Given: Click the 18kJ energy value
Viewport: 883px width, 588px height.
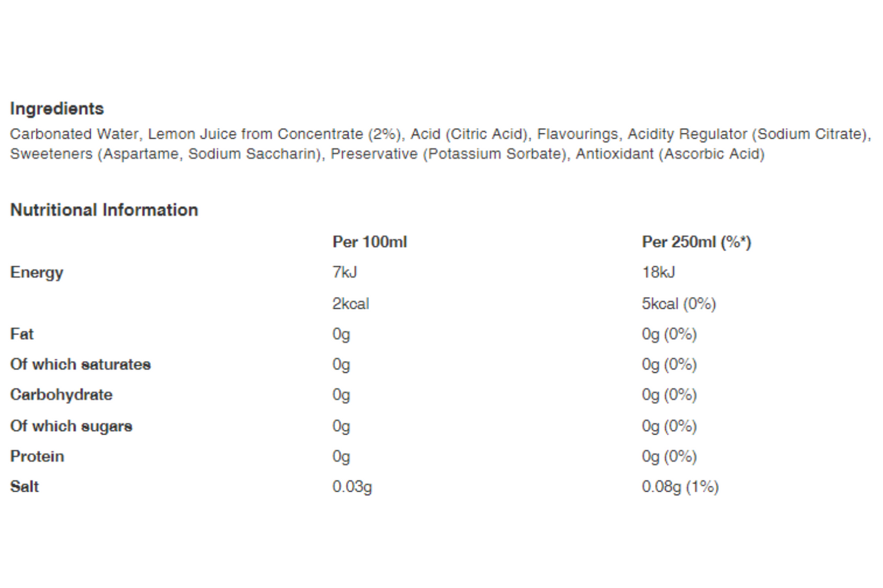Looking at the screenshot, I should [658, 273].
